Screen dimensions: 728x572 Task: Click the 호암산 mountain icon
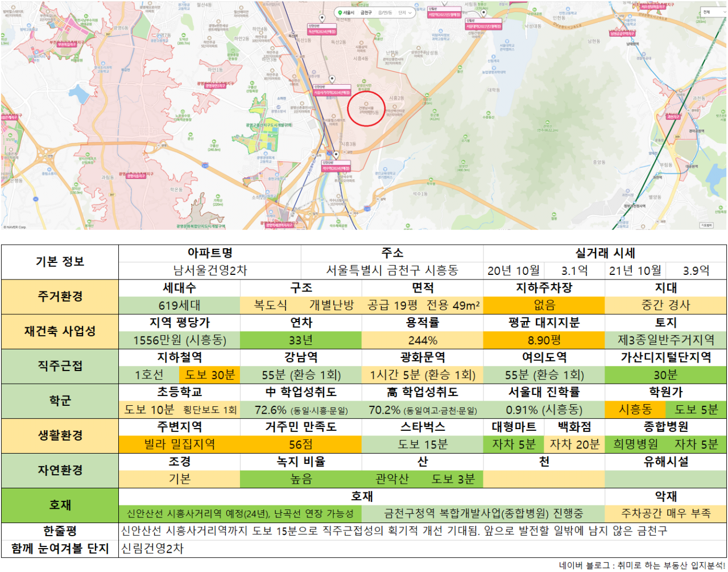(427, 95)
